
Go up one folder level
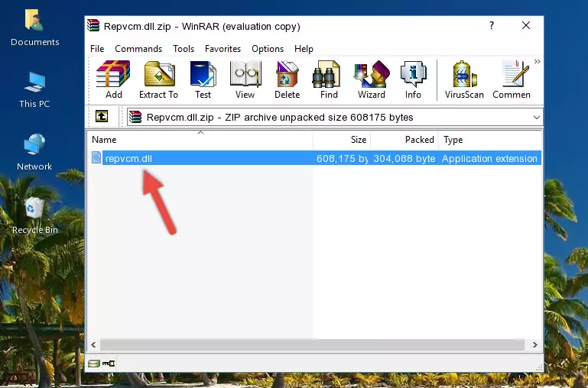click(x=102, y=116)
